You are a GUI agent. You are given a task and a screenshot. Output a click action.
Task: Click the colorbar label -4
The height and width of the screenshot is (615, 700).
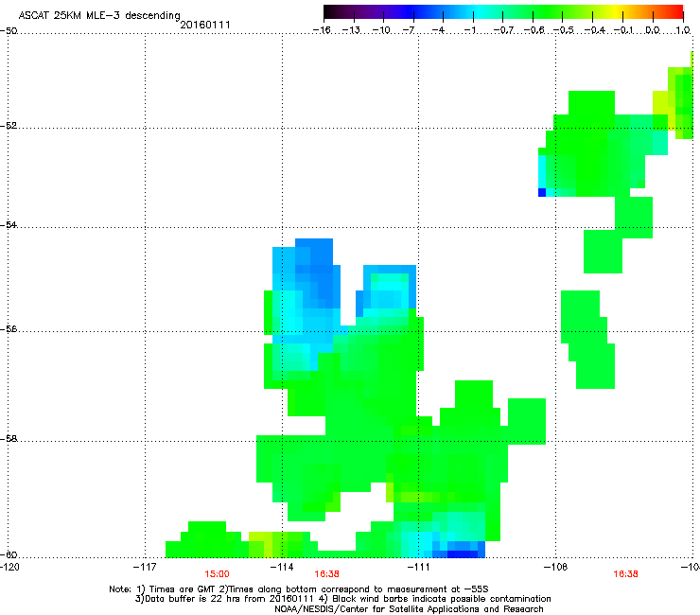click(x=438, y=30)
